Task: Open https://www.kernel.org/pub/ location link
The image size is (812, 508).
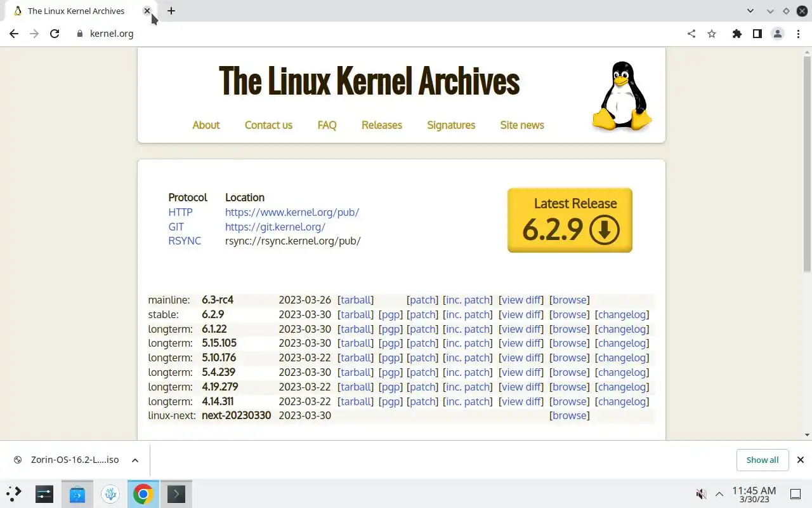Action: tap(292, 212)
